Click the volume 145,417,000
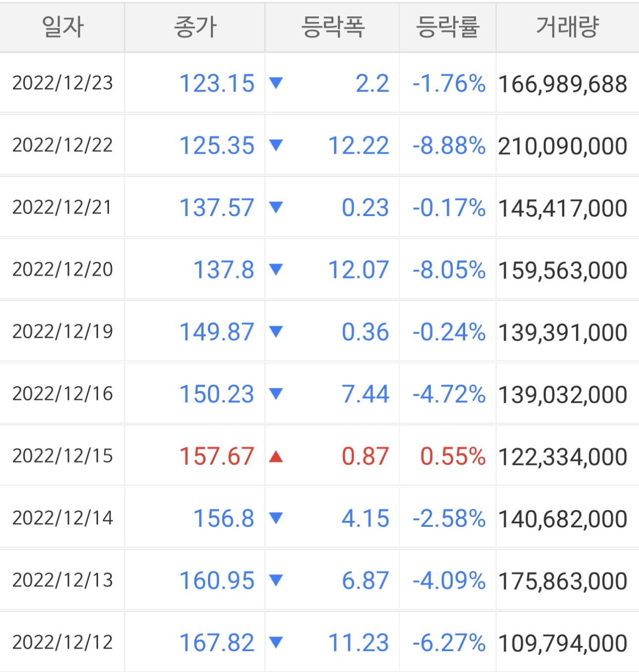 pos(563,209)
